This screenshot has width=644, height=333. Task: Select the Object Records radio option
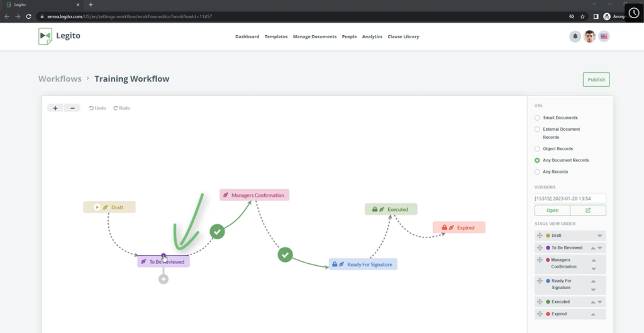tap(537, 149)
